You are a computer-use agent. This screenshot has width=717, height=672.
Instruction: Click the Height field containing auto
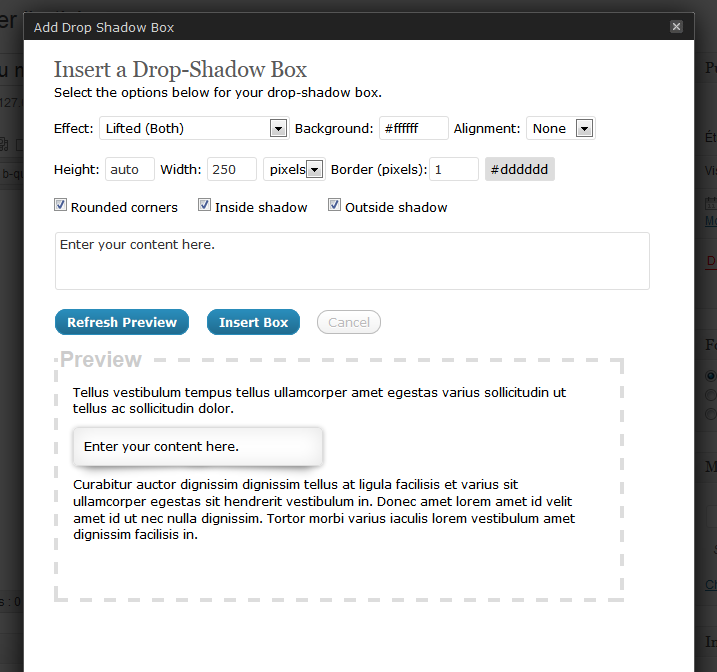pos(130,170)
